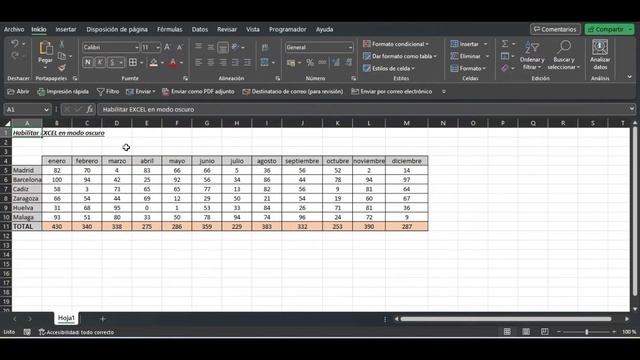Toggle underline (S) formatting
Image resolution: width=640 pixels, height=360 pixels.
[x=112, y=62]
